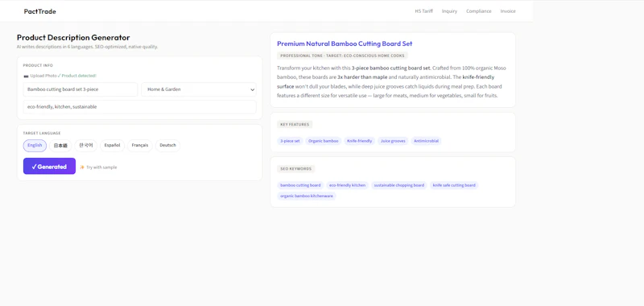Click the PactTrade logo
Viewport: 644px width, 306px height.
pos(39,11)
